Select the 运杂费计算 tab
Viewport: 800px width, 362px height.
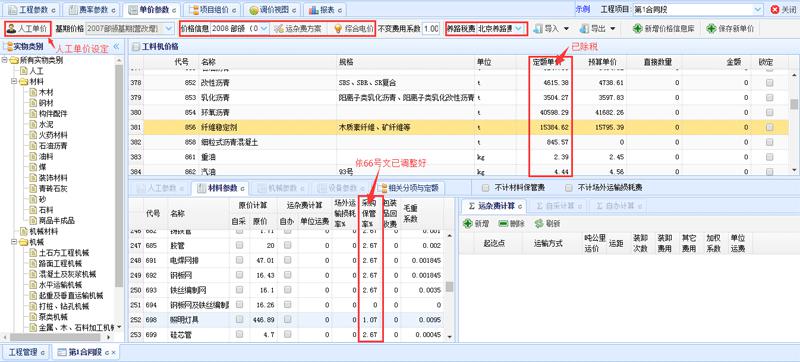(x=494, y=206)
